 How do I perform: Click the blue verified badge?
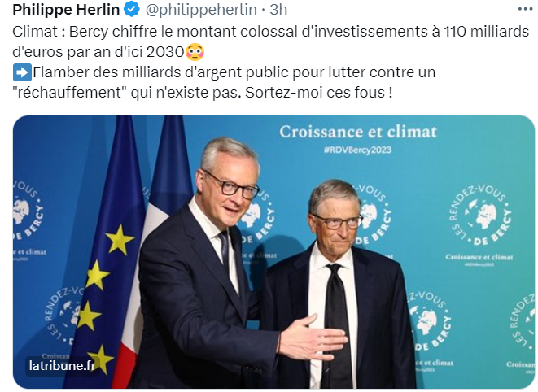pyautogui.click(x=132, y=10)
